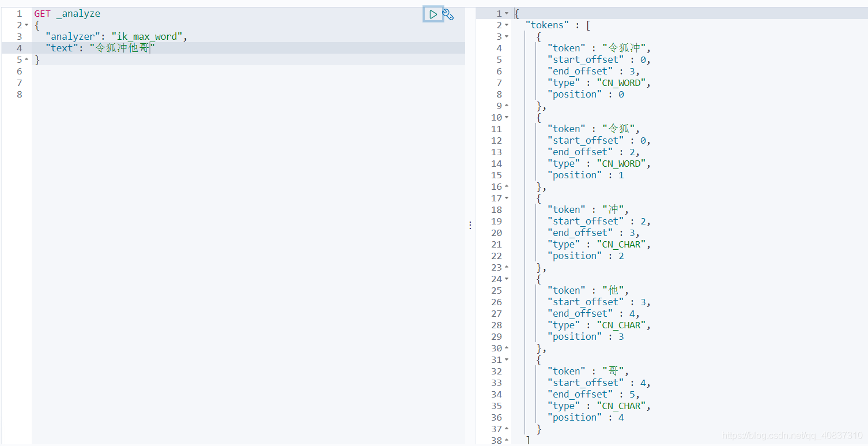868x446 pixels.
Task: Click the "tokens" key in the response
Action: point(547,25)
